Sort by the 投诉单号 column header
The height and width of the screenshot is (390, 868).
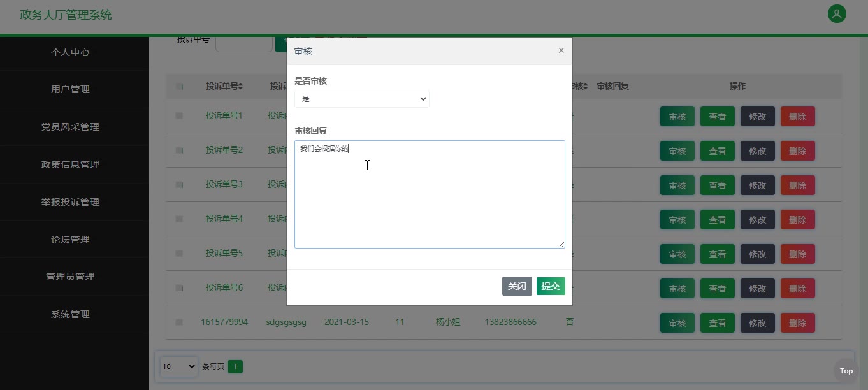224,86
